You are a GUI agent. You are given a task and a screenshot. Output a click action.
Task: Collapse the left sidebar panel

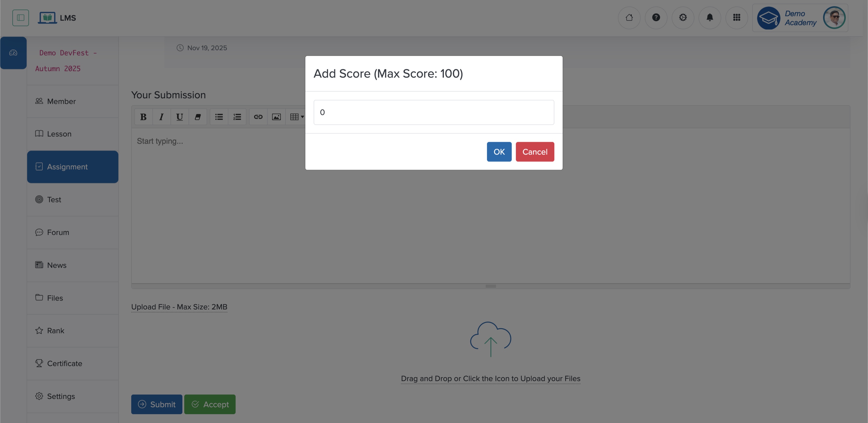click(21, 18)
